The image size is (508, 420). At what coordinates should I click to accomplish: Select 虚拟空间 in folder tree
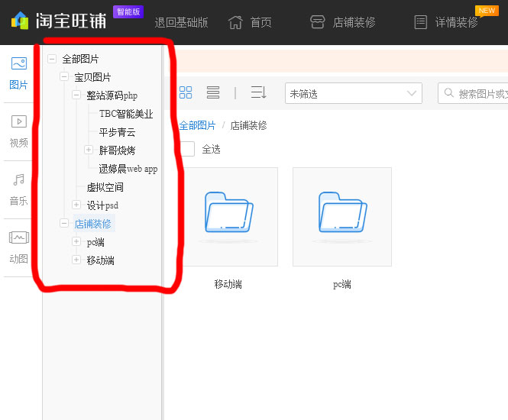pyautogui.click(x=105, y=187)
